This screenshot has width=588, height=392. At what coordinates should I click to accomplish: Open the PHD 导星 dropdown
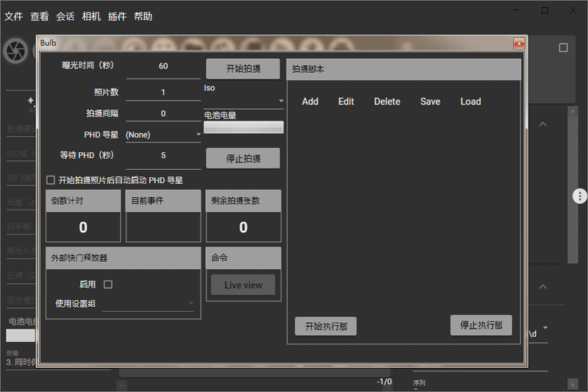163,135
